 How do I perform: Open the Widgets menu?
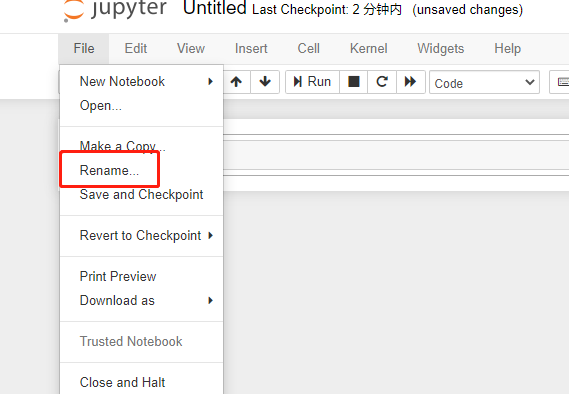(441, 49)
